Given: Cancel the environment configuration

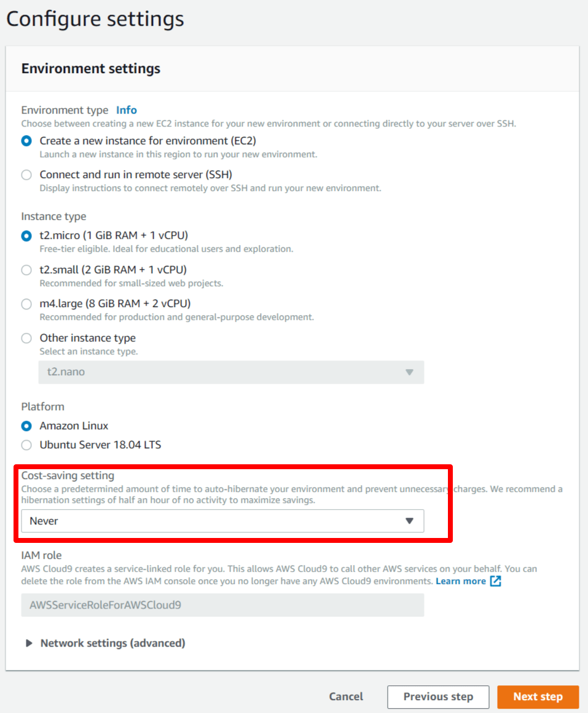Looking at the screenshot, I should click(346, 696).
